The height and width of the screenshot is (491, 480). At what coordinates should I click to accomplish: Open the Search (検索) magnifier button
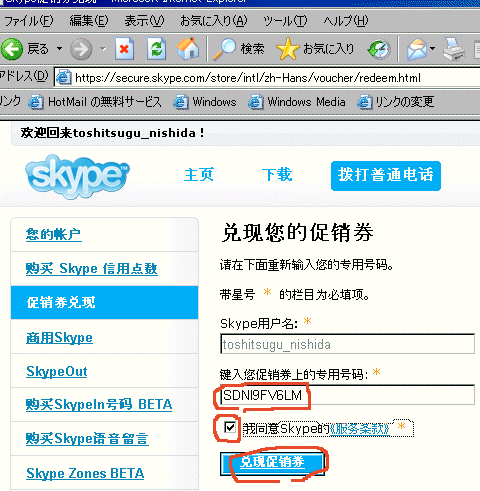239,49
